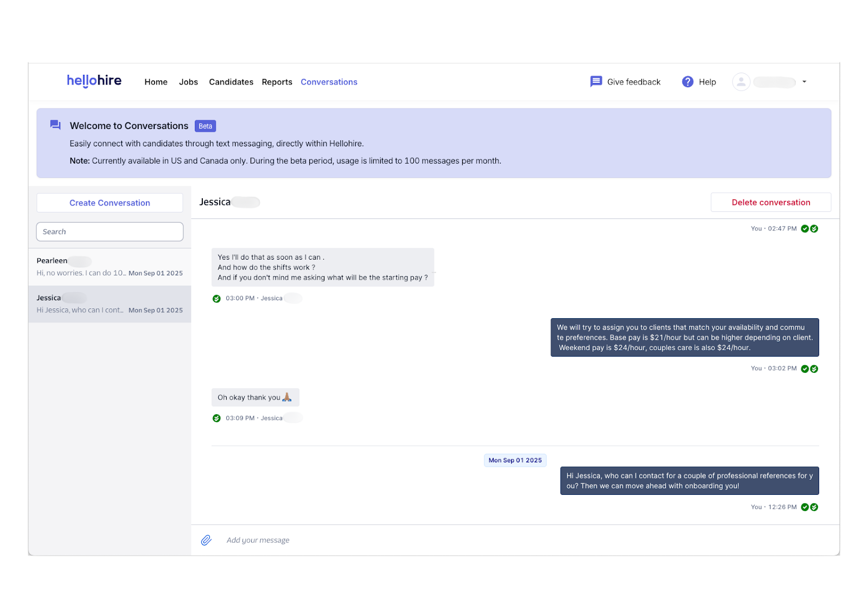This screenshot has height=593, width=868.
Task: Select the Pearleen conversation
Action: tap(110, 267)
